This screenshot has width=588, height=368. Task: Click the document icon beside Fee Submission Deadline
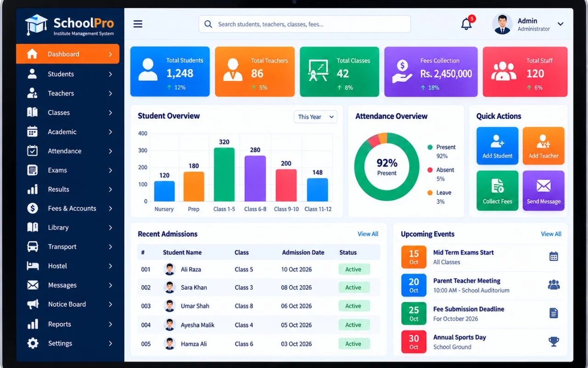coord(554,313)
